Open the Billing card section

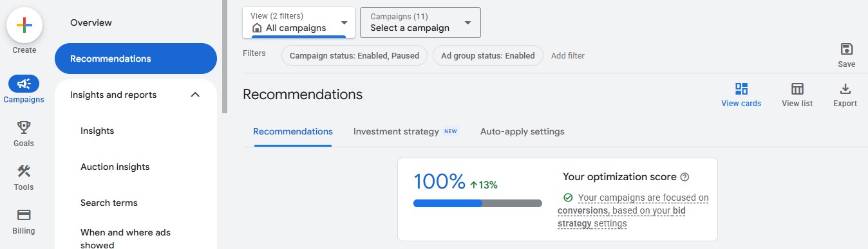24,221
